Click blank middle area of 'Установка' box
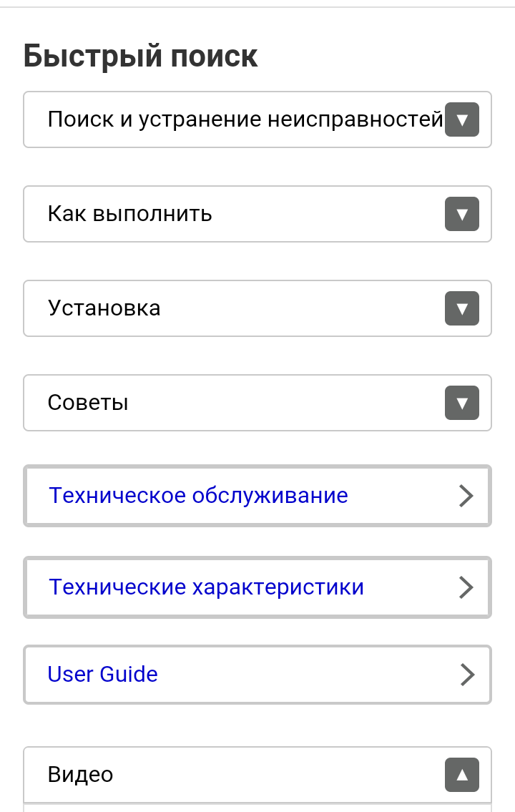Image resolution: width=515 pixels, height=812 pixels. 300,308
